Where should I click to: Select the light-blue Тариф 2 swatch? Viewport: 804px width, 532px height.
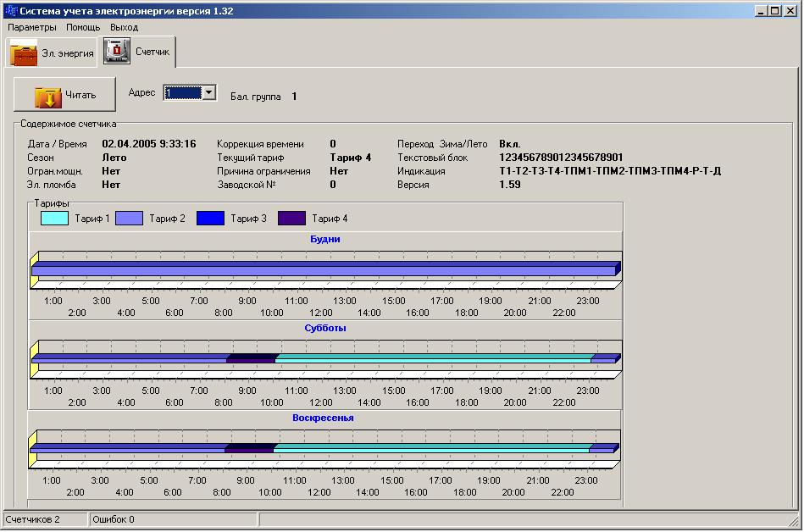pos(129,219)
